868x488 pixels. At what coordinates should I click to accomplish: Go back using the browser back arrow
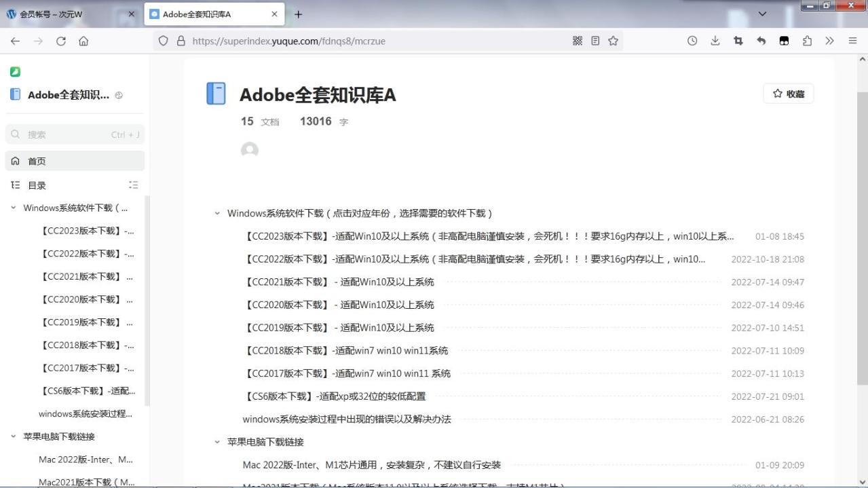[x=15, y=41]
